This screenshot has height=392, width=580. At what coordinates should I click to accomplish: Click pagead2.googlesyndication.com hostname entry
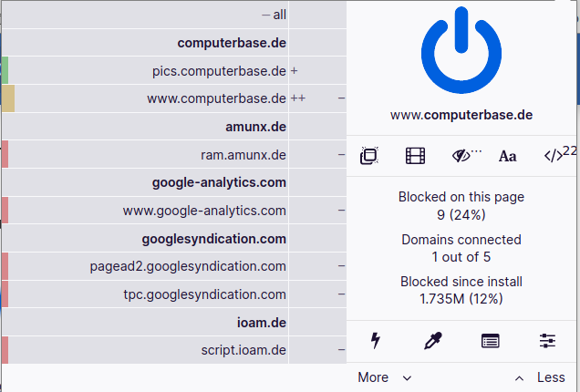point(188,266)
